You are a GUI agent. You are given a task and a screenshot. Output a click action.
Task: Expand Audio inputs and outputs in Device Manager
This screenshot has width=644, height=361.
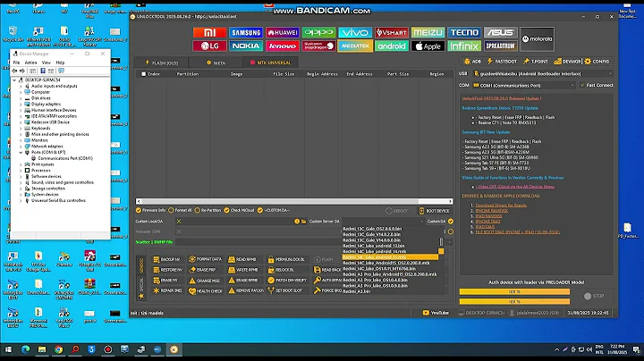click(x=21, y=86)
